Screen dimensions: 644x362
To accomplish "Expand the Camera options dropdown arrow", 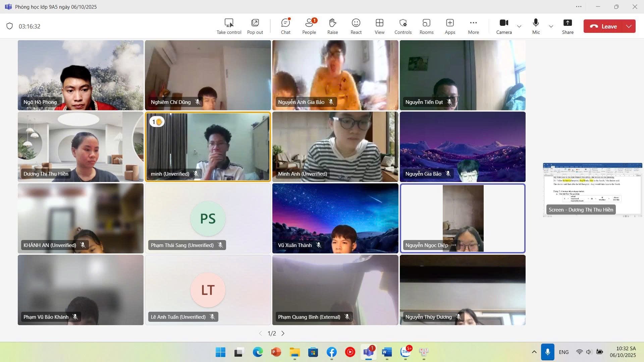I will click(x=519, y=26).
